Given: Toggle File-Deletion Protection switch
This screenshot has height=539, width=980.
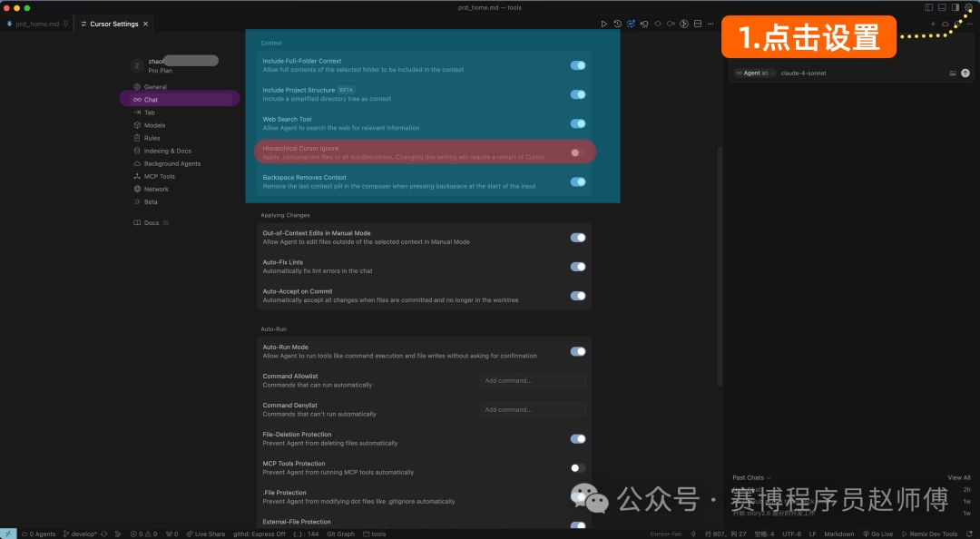Looking at the screenshot, I should [x=577, y=439].
